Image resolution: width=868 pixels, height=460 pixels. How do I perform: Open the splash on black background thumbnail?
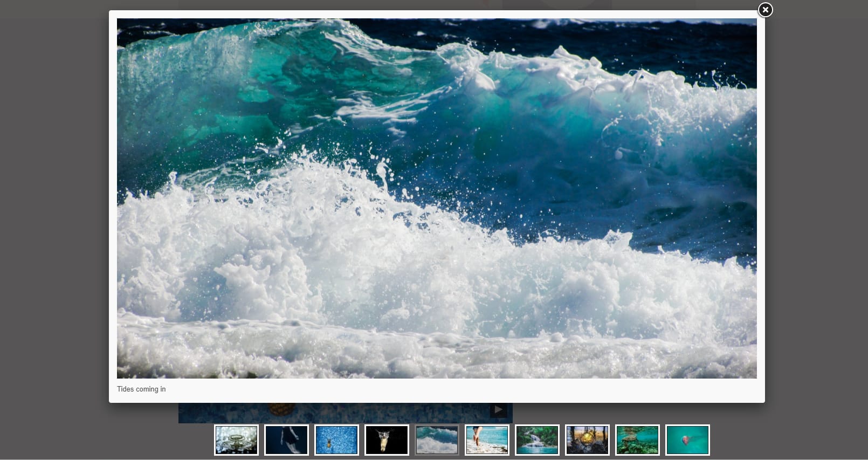[387, 440]
